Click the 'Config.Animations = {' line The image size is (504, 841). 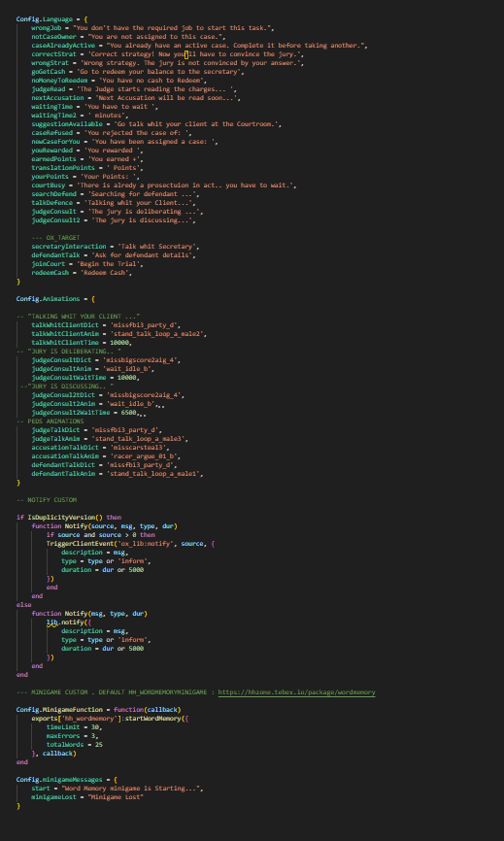(55, 299)
